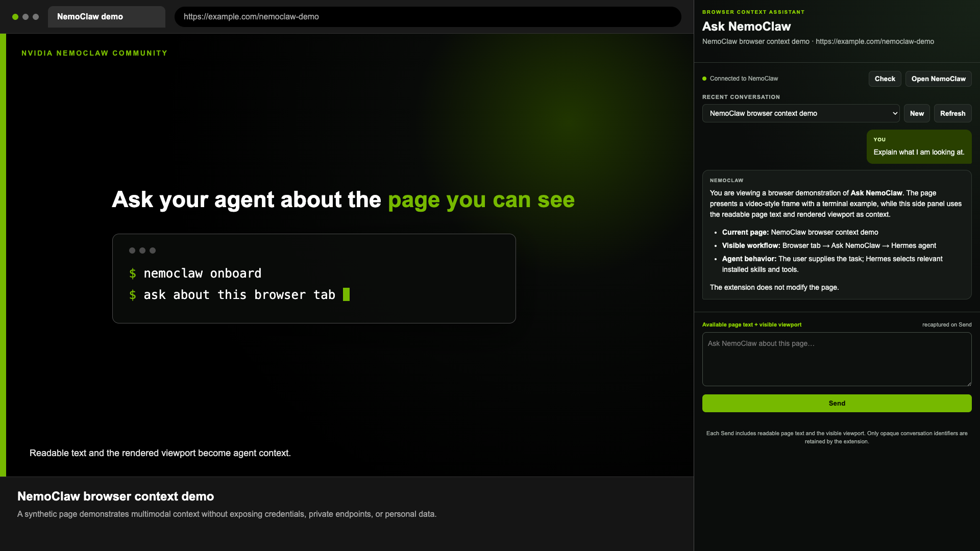
Task: Click the 'recaptured on Send' note
Action: tap(946, 324)
